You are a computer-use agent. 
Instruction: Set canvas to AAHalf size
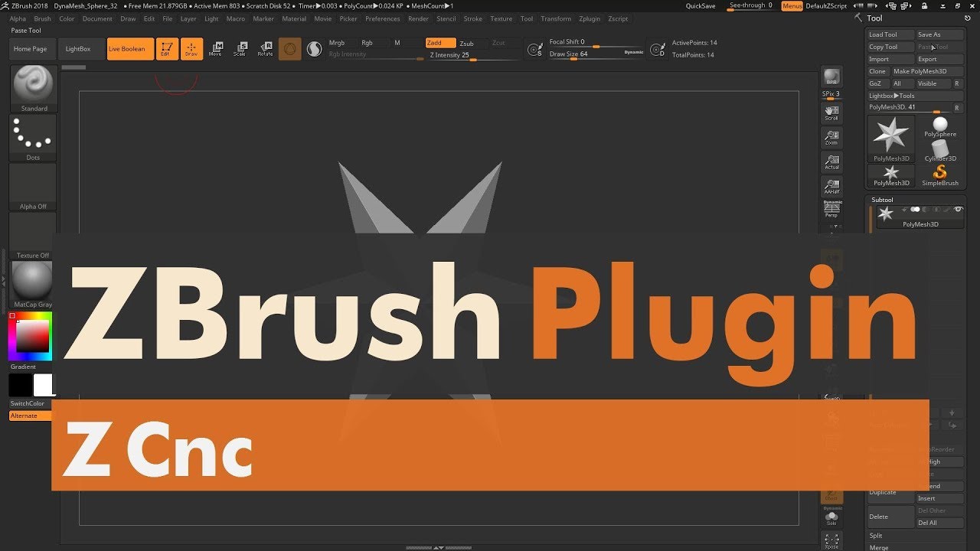tap(831, 186)
